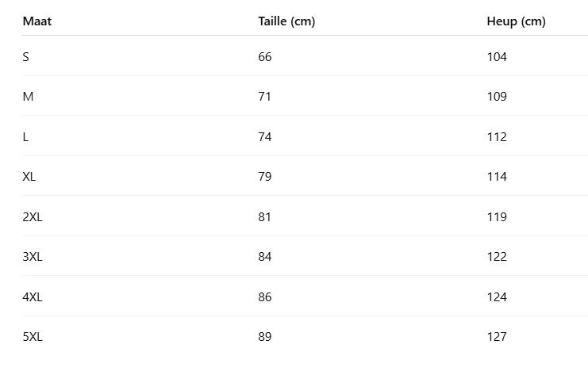Click hip value 124 in 4XL row

pyautogui.click(x=497, y=297)
